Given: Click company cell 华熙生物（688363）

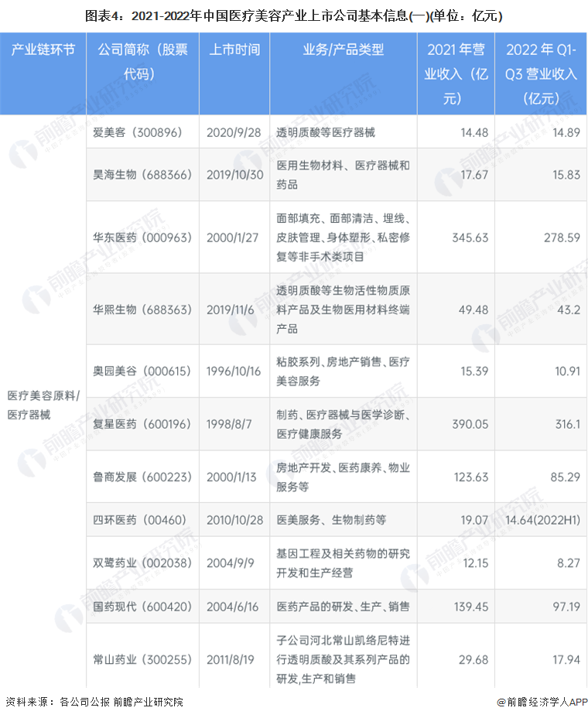Looking at the screenshot, I should tap(142, 309).
